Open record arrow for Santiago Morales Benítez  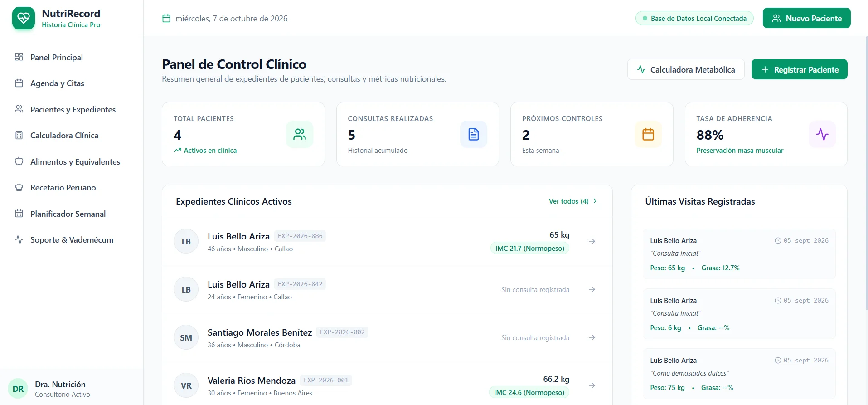click(x=592, y=337)
